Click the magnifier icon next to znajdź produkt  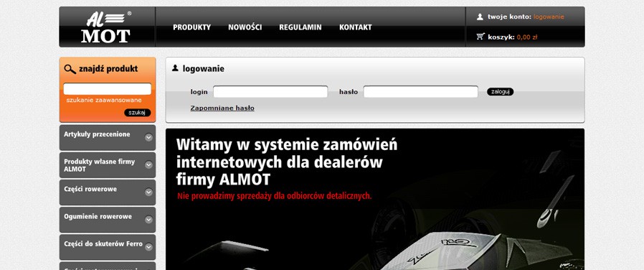tap(70, 69)
